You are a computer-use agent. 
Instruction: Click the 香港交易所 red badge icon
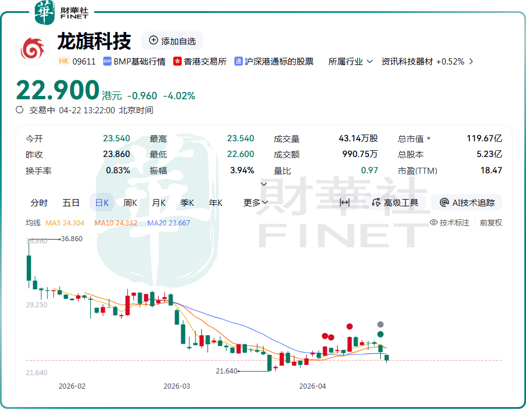click(x=178, y=62)
